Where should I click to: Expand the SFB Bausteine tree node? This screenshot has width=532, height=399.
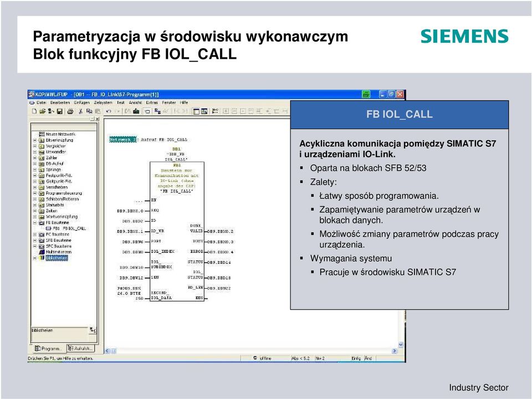coord(34,240)
